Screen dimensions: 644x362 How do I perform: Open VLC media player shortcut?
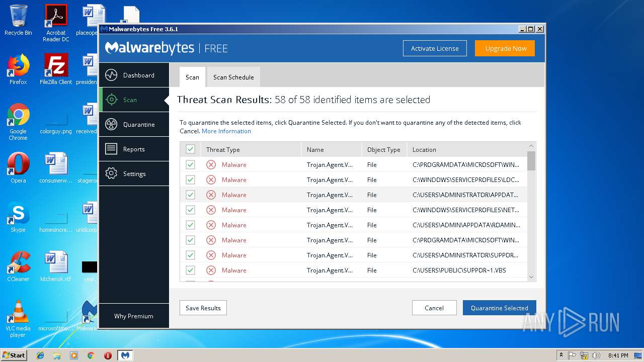coord(18,319)
